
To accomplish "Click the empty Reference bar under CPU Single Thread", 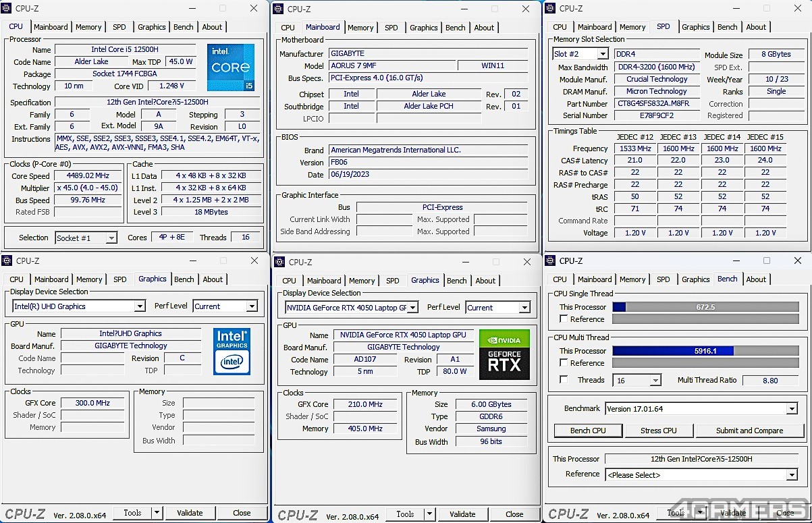I will click(x=705, y=319).
